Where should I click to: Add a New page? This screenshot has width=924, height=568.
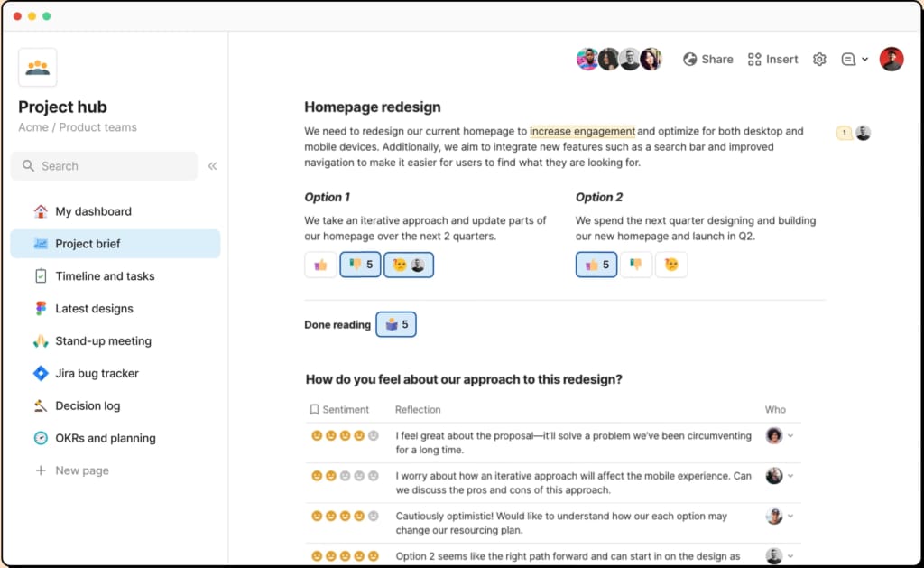tap(81, 470)
